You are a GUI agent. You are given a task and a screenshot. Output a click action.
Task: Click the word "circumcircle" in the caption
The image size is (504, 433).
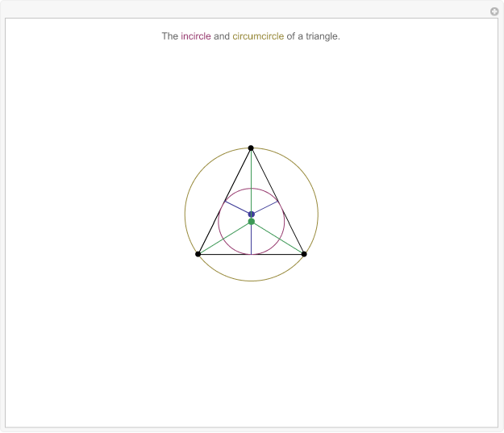(x=258, y=36)
